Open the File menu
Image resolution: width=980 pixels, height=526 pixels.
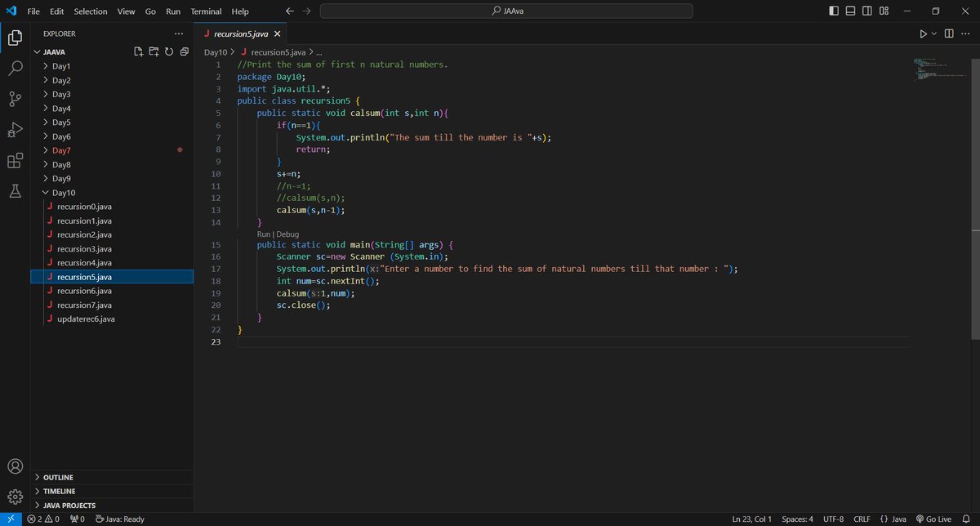33,11
